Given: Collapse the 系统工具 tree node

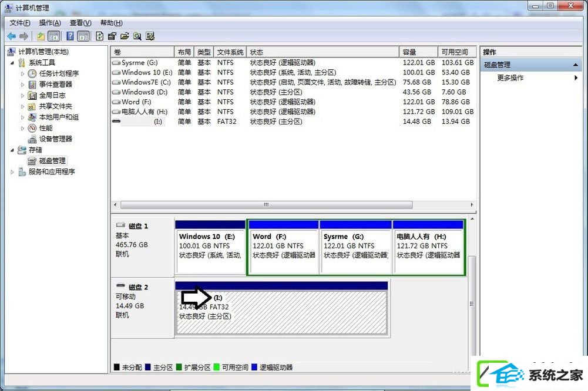Looking at the screenshot, I should (12, 63).
